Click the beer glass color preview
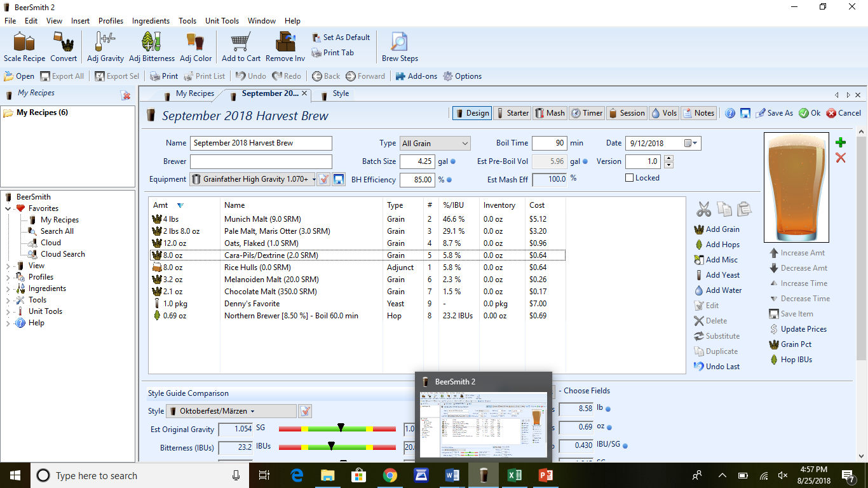The image size is (868, 488). coord(796,187)
